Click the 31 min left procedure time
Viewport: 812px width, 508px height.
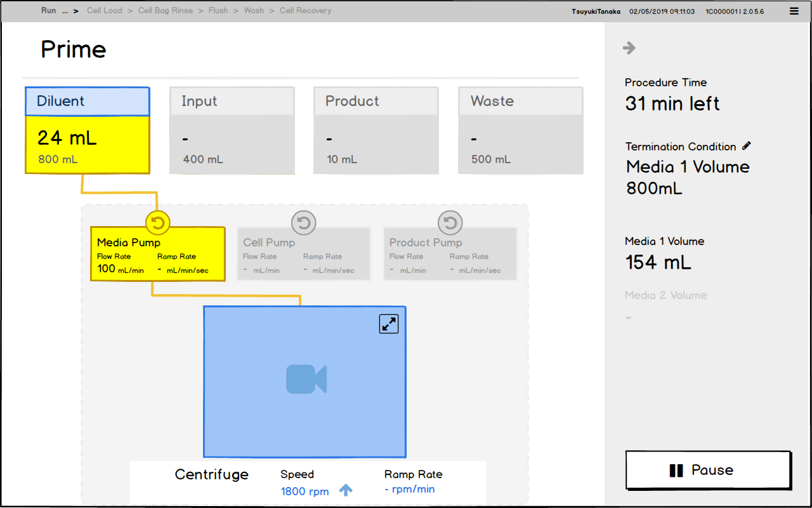(x=672, y=104)
